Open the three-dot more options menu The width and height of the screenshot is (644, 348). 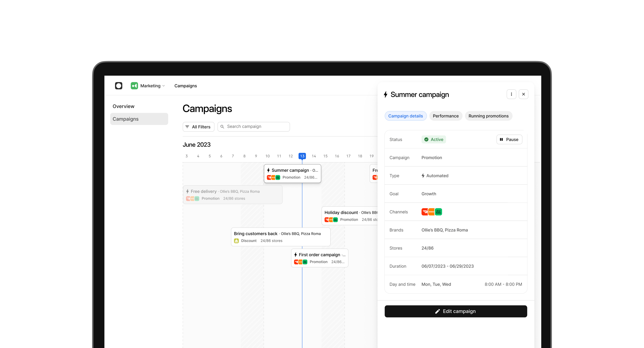click(x=511, y=94)
